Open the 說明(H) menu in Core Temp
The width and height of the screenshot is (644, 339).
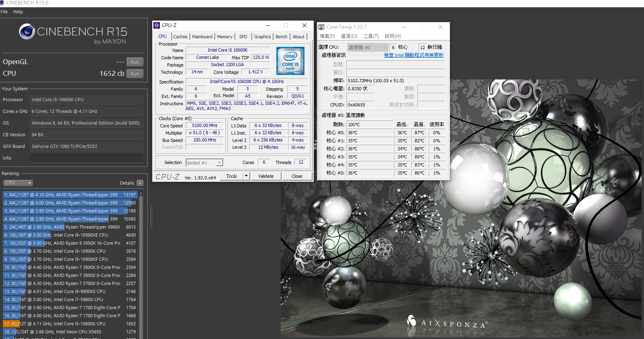[393, 36]
